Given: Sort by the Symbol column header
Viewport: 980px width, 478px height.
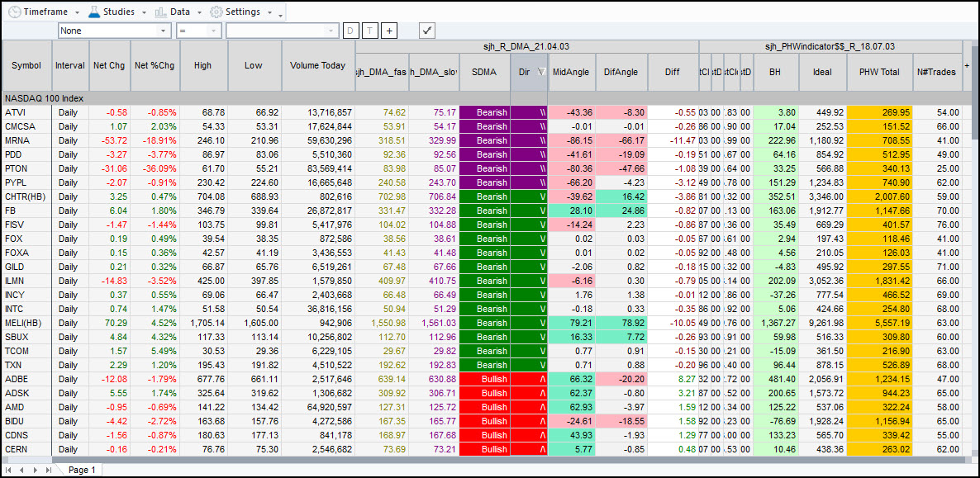Looking at the screenshot, I should (x=26, y=65).
